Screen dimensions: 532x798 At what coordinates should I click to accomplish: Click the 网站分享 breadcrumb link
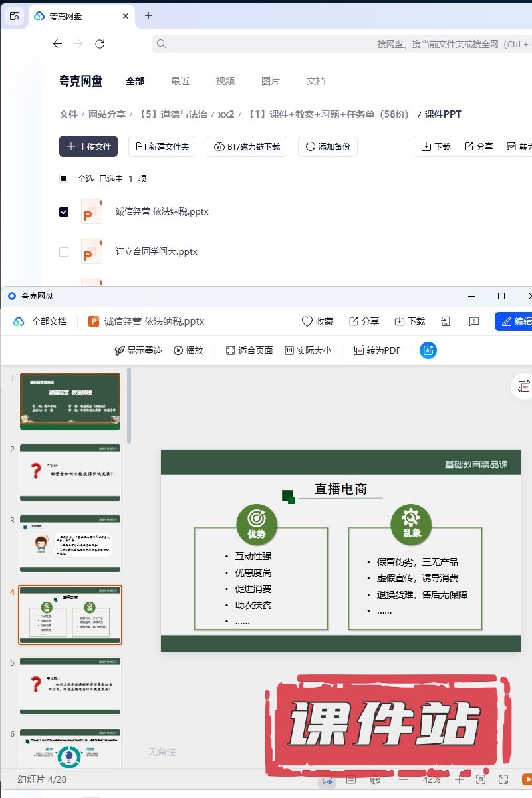107,114
